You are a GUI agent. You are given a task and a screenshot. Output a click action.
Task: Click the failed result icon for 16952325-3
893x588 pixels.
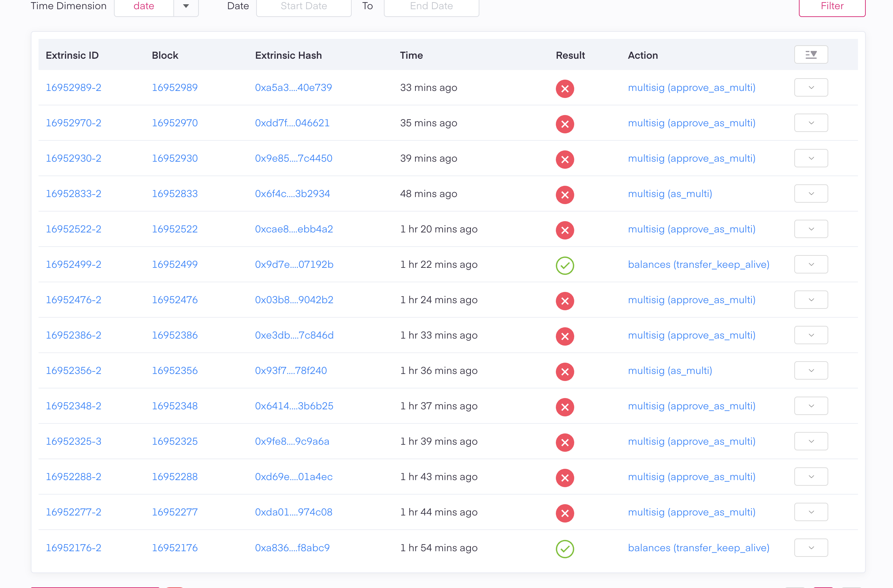coord(565,442)
